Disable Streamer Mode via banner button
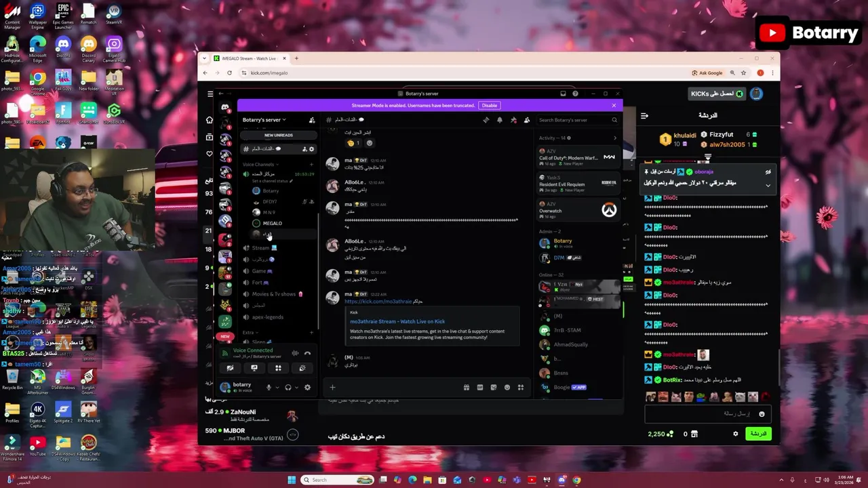Image resolution: width=868 pixels, height=488 pixels. [490, 105]
